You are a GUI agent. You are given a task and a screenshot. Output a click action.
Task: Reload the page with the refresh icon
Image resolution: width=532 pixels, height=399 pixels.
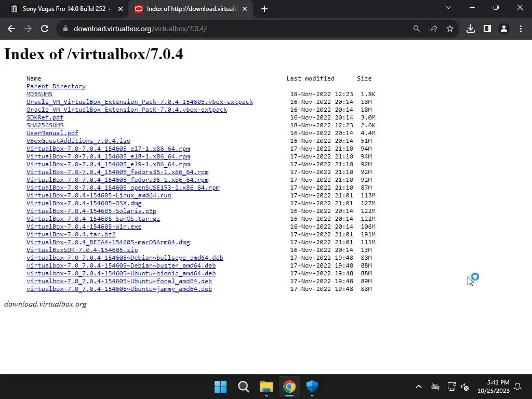pyautogui.click(x=45, y=29)
